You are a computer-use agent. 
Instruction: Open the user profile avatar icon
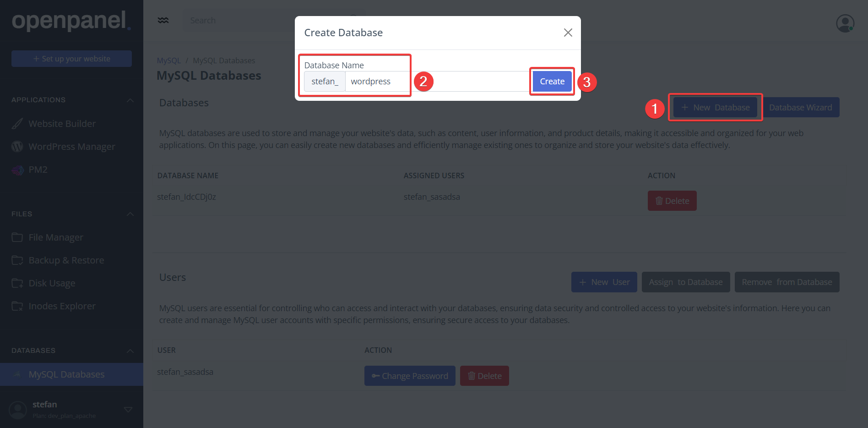(845, 23)
